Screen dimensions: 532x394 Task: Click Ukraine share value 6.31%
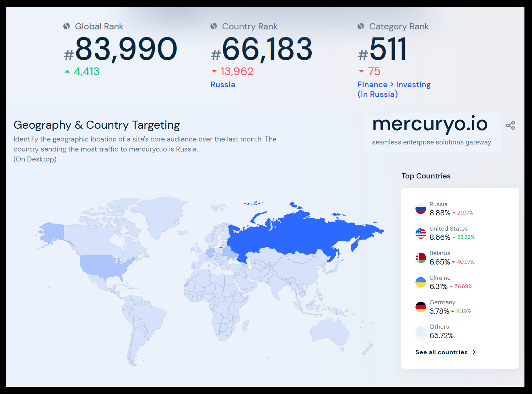pos(438,287)
